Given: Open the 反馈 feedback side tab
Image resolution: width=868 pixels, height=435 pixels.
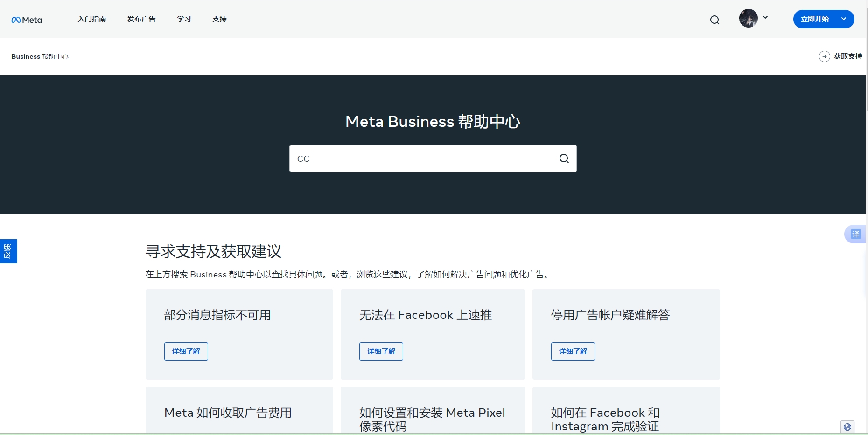Looking at the screenshot, I should pos(8,251).
